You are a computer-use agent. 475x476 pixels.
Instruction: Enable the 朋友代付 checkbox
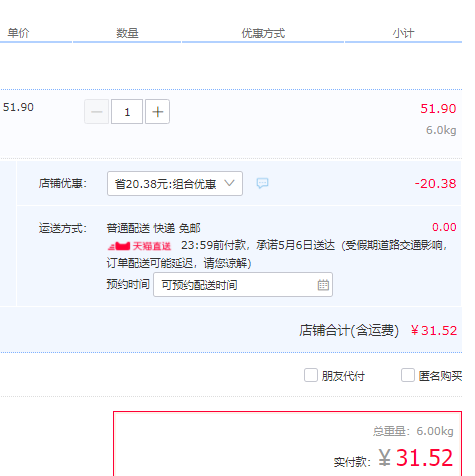[x=311, y=375]
